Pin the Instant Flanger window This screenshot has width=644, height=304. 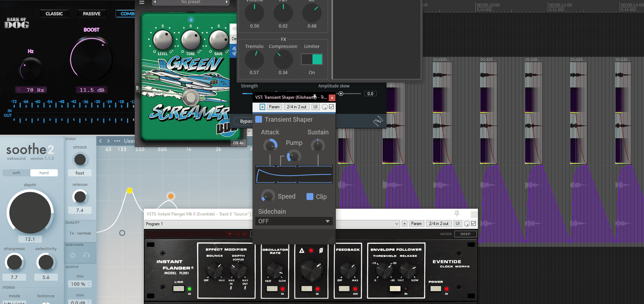457,214
